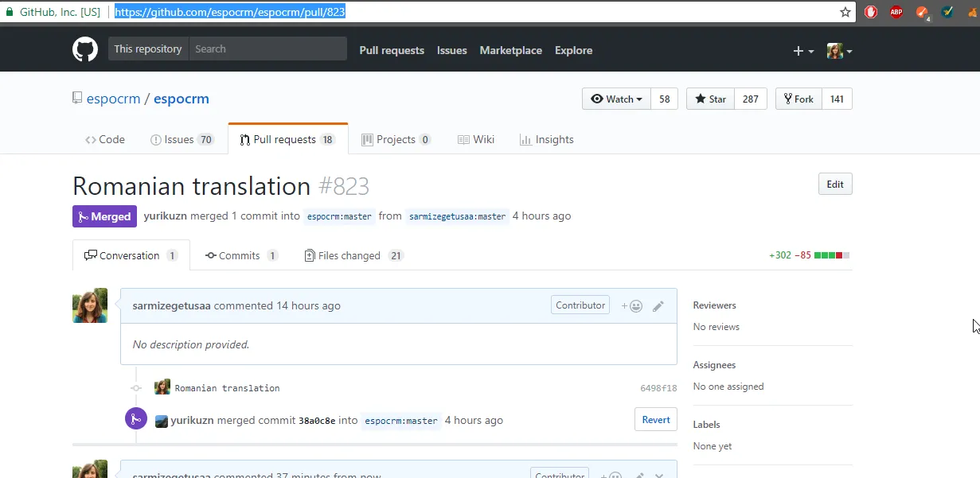
Task: Click the Reviewers sidebar heading
Action: [x=714, y=305]
